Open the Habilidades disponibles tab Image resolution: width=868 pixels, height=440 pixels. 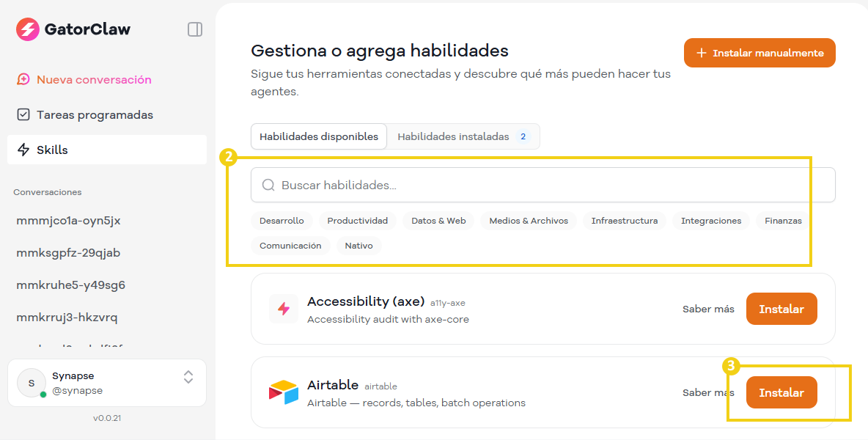tap(318, 136)
